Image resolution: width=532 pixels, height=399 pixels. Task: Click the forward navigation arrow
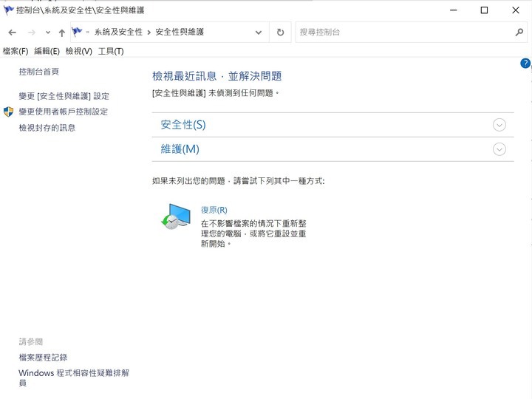[x=32, y=33]
